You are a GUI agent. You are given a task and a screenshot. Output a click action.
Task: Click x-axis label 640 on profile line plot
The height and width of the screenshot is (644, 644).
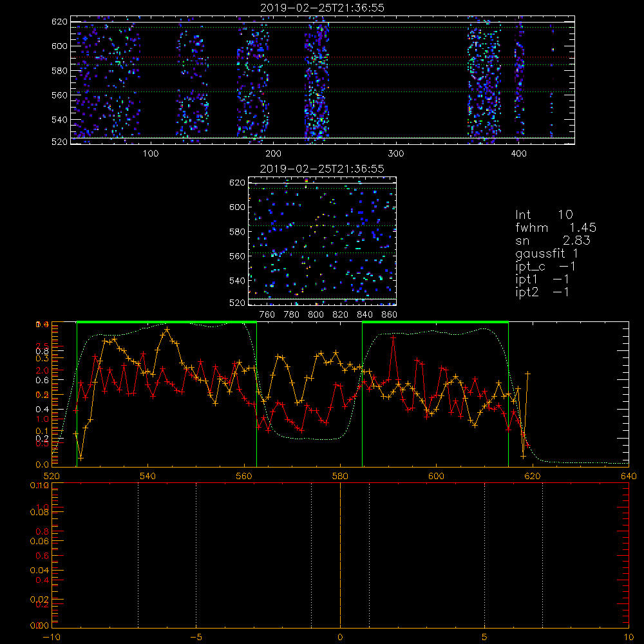629,476
